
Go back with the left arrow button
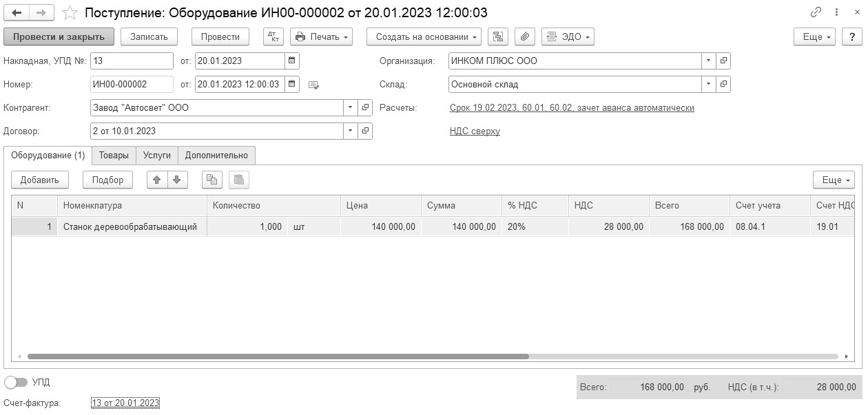click(x=17, y=12)
